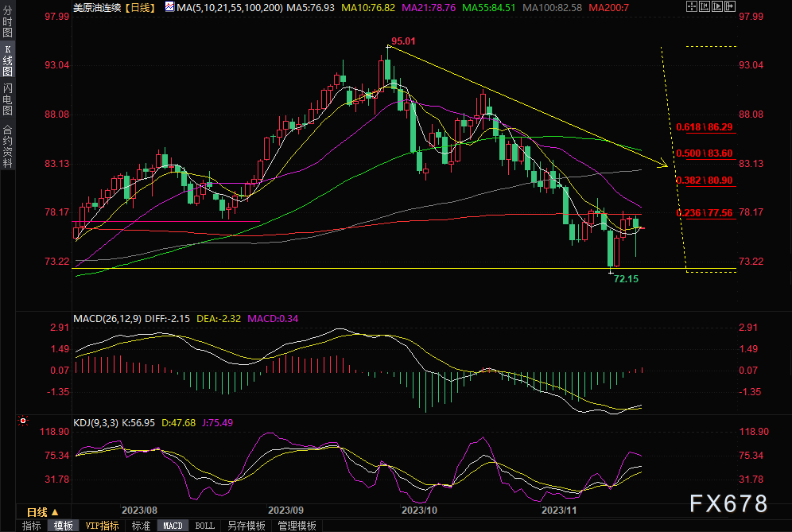This screenshot has width=792, height=532.
Task: Click the arrow end of yellow trendline
Action: (x=664, y=165)
